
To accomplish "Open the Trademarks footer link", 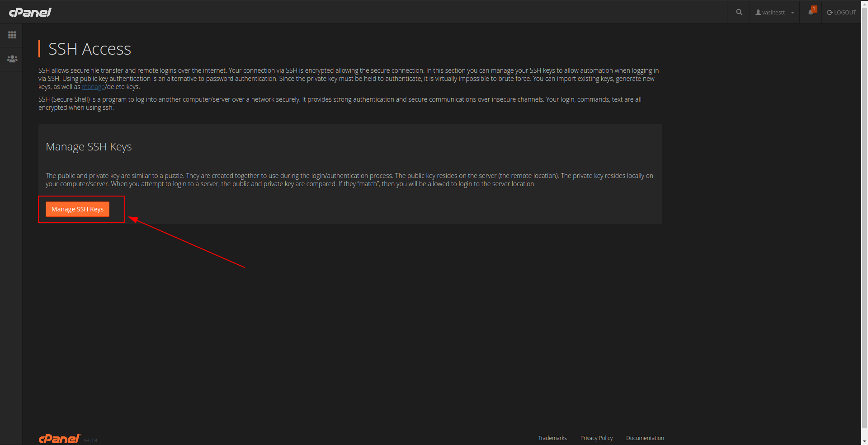I will click(x=552, y=438).
